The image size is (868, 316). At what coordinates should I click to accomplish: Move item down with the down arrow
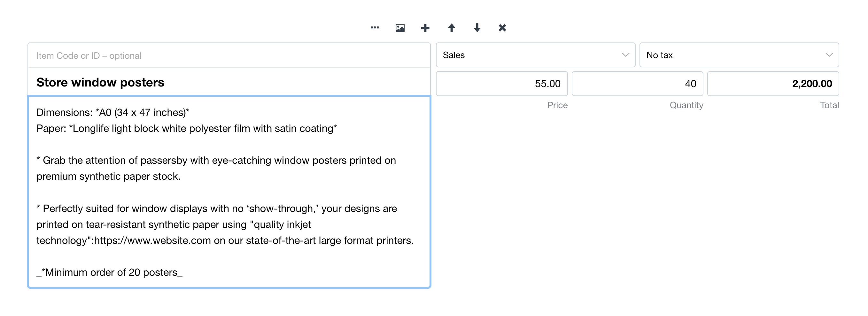477,28
